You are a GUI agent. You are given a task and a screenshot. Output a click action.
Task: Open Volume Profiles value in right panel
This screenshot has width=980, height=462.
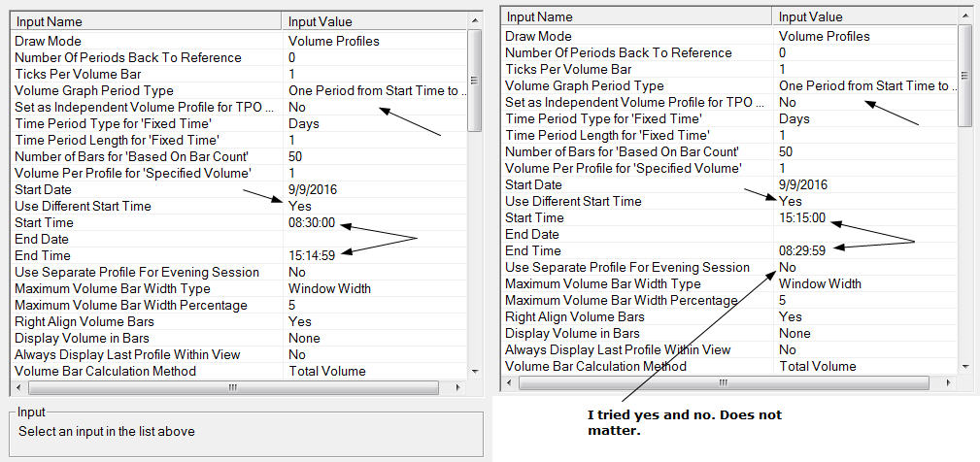[825, 36]
